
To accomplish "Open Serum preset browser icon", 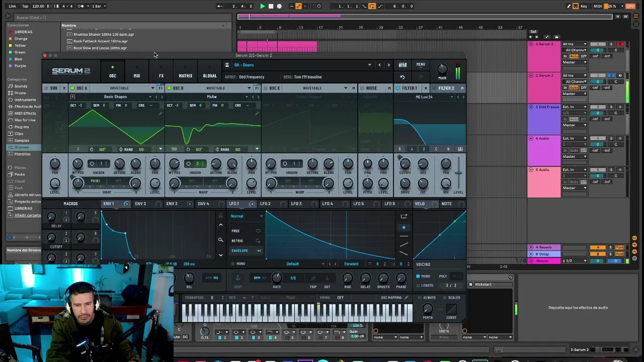I will (x=403, y=65).
